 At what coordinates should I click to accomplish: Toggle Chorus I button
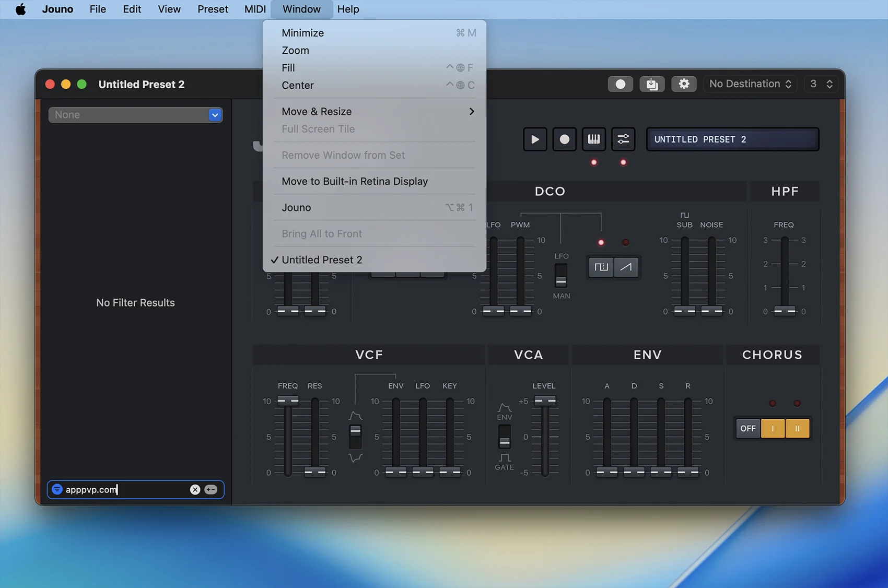click(773, 428)
